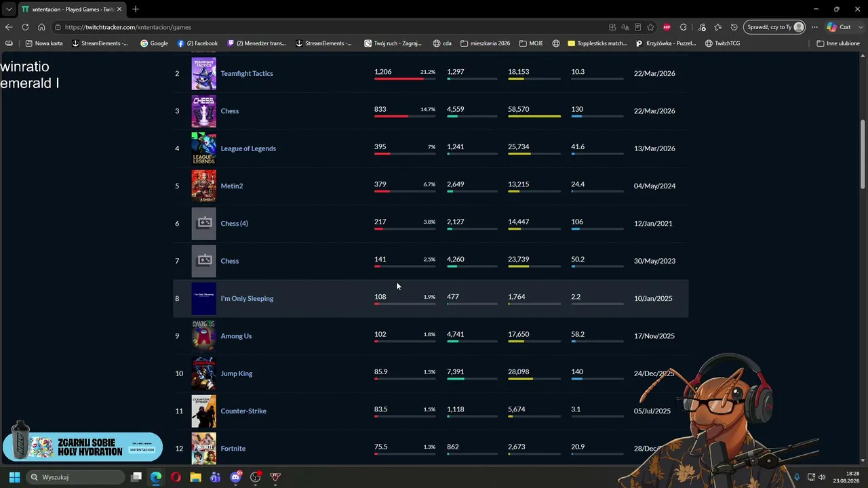Open the Jump King game link
The width and height of the screenshot is (868, 488).
(x=236, y=373)
